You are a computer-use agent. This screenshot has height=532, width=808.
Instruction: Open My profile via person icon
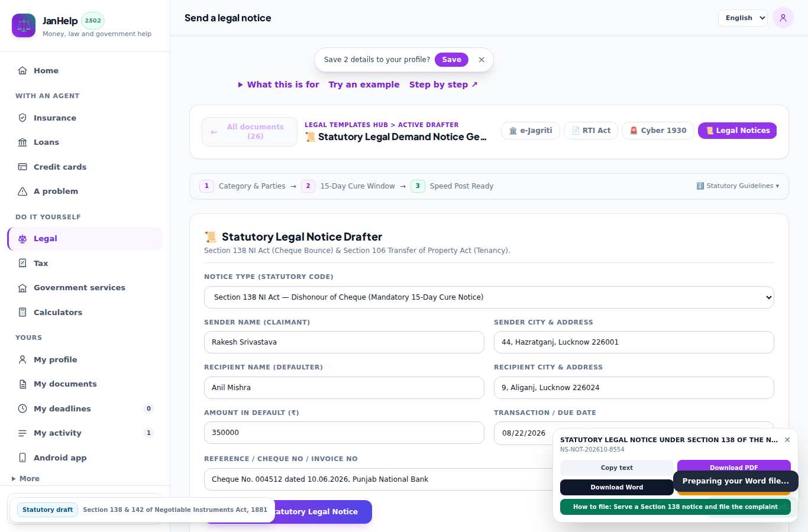coord(22,359)
